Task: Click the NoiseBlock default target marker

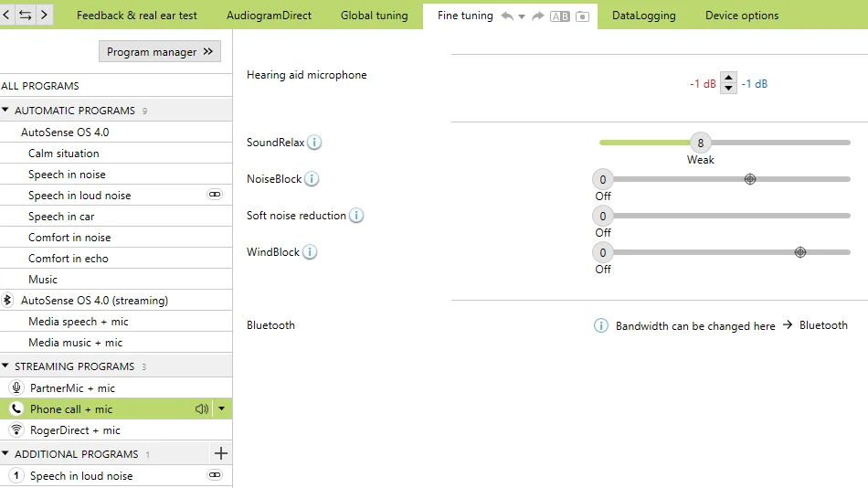Action: click(x=750, y=179)
